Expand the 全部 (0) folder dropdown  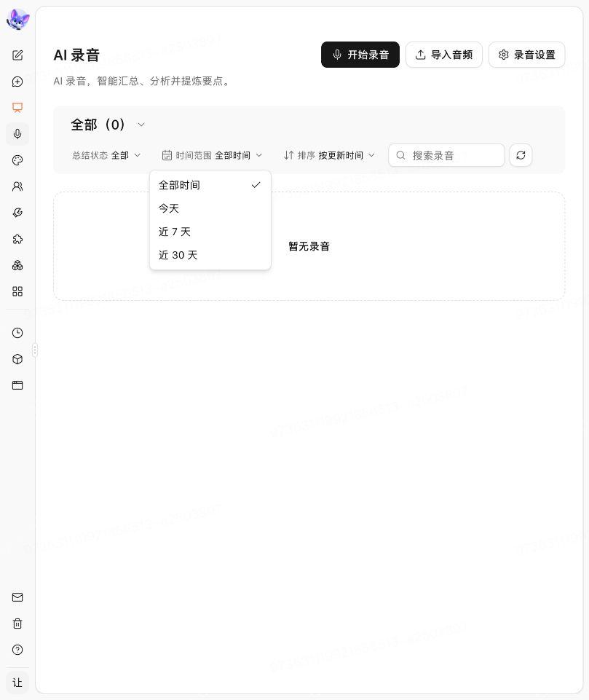(108, 125)
